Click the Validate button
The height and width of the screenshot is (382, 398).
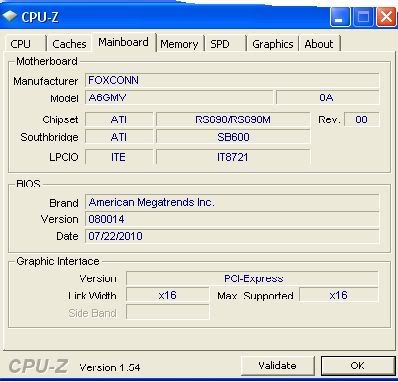coord(277,366)
